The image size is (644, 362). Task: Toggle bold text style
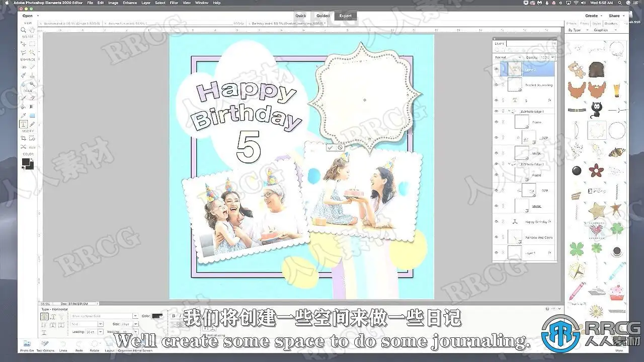(x=174, y=316)
